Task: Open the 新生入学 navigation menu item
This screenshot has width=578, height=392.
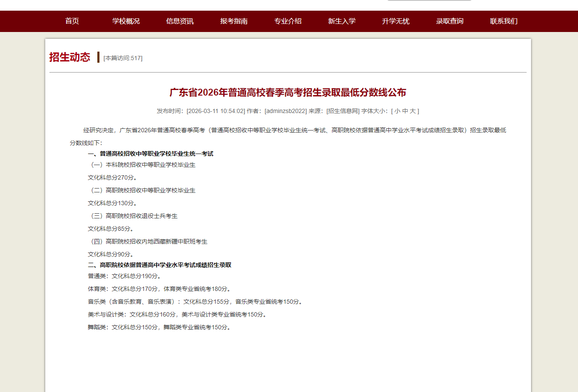Action: pos(342,21)
